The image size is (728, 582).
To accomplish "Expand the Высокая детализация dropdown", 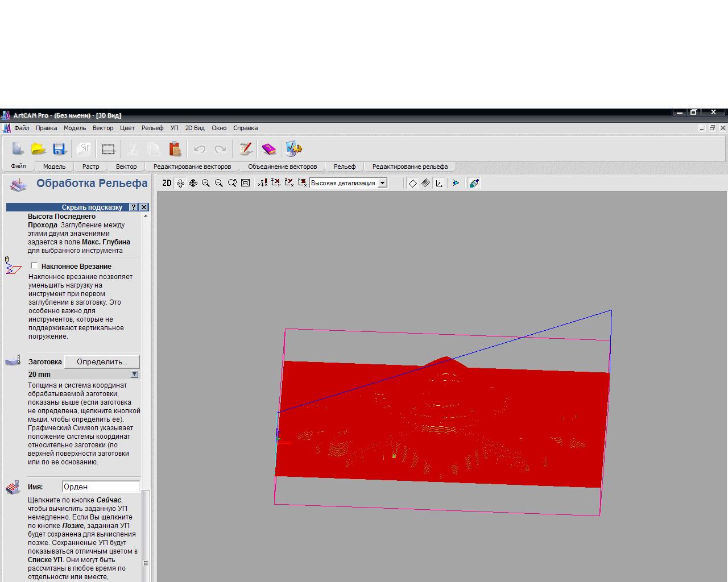I will coord(383,183).
